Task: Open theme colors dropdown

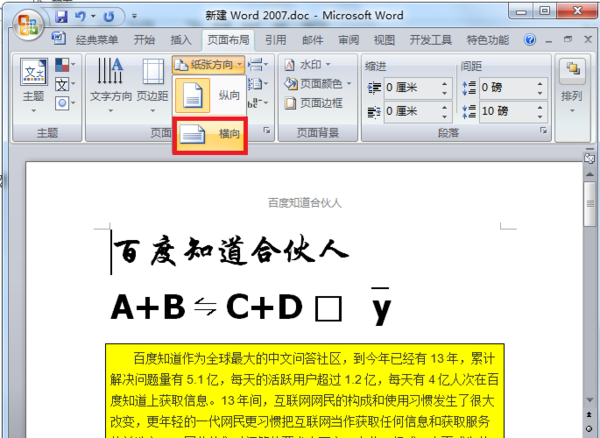Action: tap(65, 65)
